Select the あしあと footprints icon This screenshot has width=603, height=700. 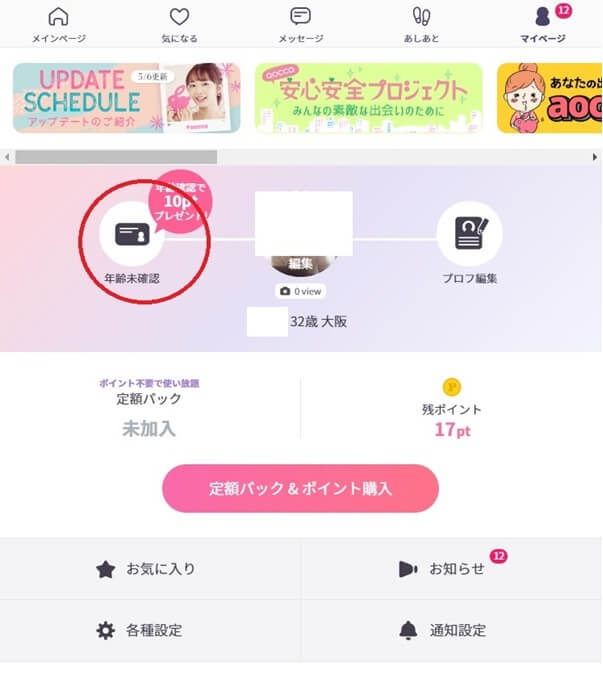421,17
